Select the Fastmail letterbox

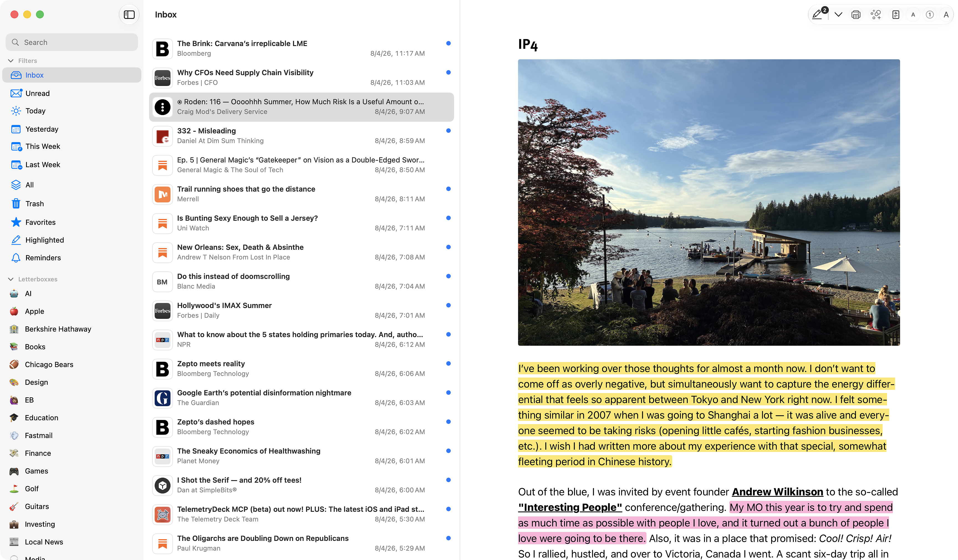(72, 435)
